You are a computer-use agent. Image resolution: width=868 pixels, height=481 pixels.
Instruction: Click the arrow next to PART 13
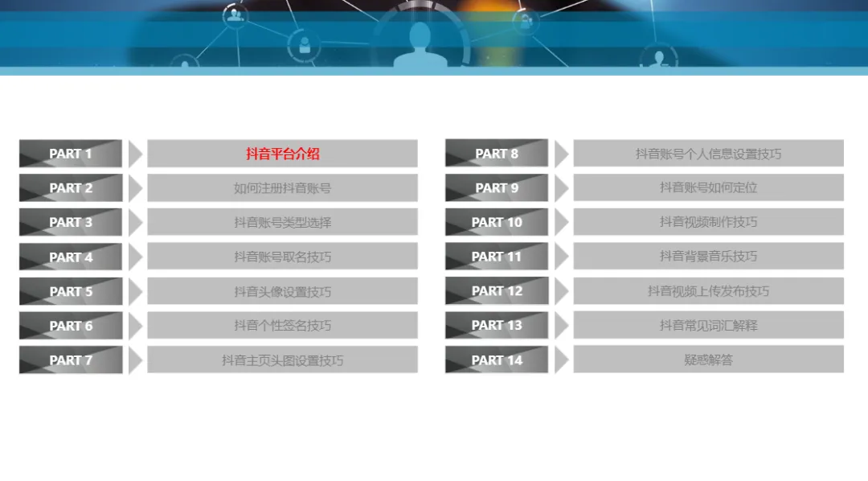click(x=561, y=325)
